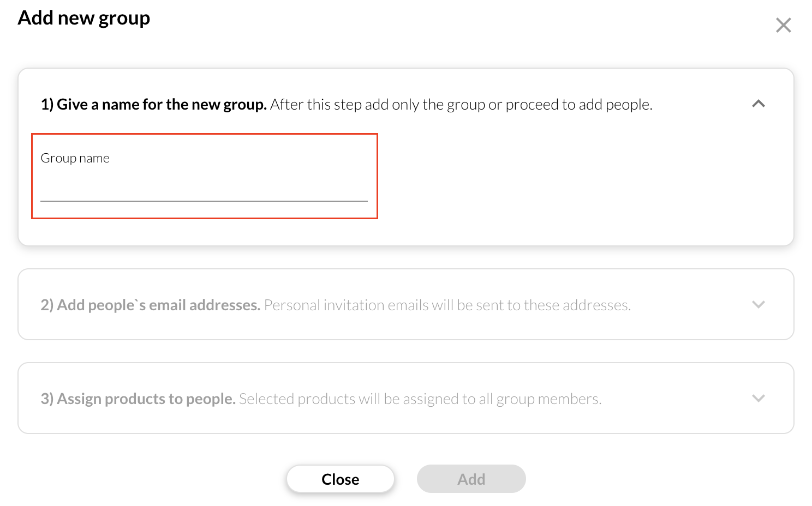812x506 pixels.
Task: Click the "3)" step number
Action: pos(47,399)
